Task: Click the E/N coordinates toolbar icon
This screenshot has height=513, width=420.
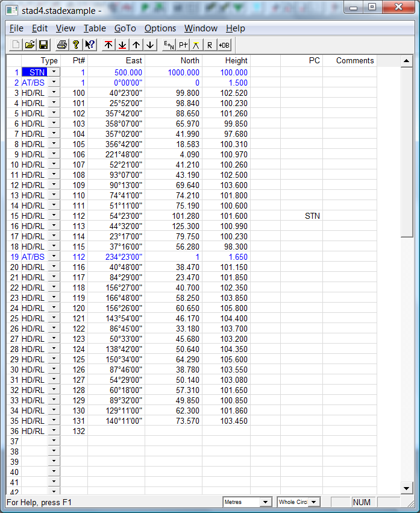Action: (169, 45)
